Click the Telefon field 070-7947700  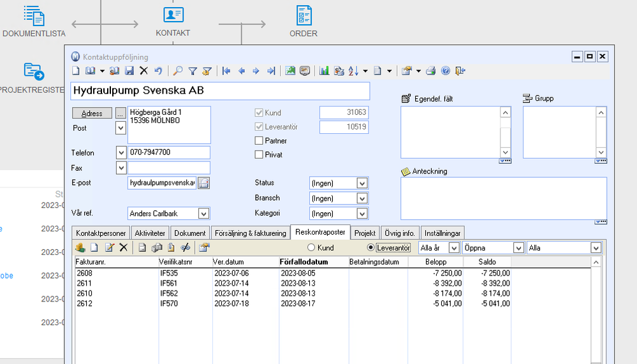[169, 152]
